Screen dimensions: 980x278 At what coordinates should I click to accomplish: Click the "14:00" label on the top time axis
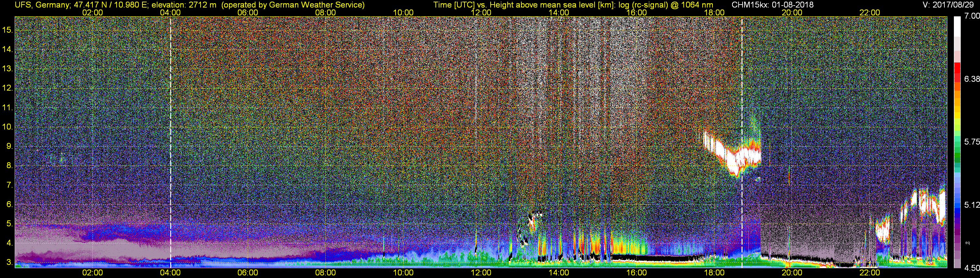pos(559,12)
